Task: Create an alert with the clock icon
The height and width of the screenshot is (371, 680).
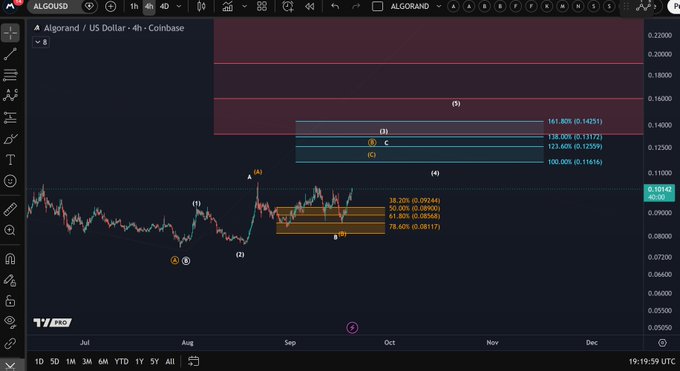Action: click(x=288, y=7)
